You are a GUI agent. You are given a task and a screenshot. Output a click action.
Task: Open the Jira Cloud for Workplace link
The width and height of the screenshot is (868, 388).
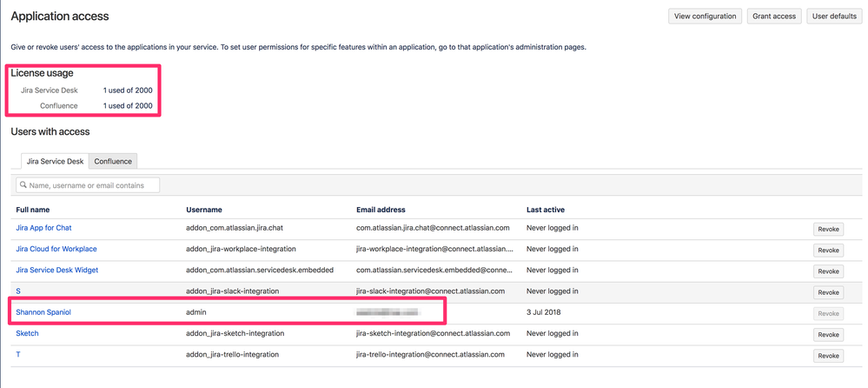56,249
